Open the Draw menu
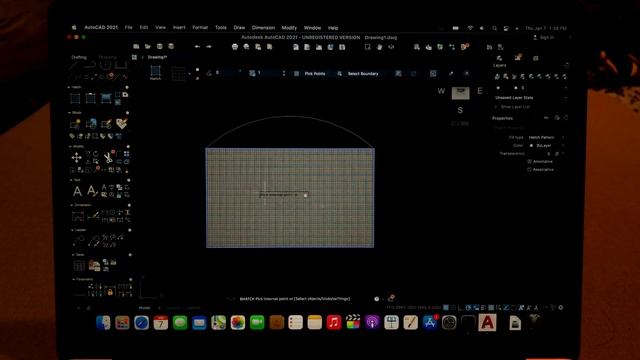Image resolution: width=640 pixels, height=360 pixels. pyautogui.click(x=239, y=28)
